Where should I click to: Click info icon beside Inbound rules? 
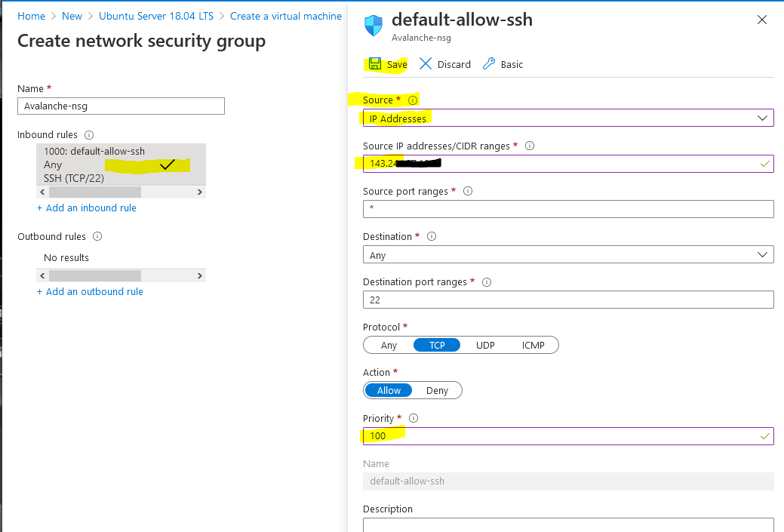pos(89,135)
